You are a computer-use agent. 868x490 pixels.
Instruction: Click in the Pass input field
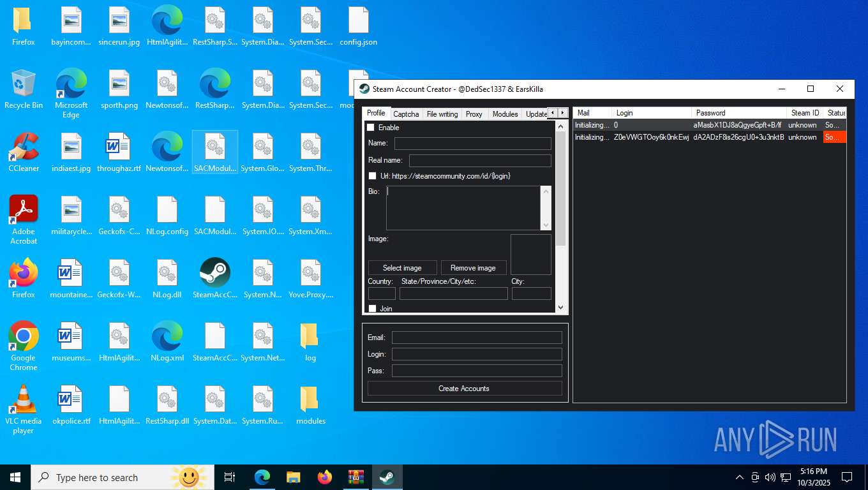tap(477, 371)
